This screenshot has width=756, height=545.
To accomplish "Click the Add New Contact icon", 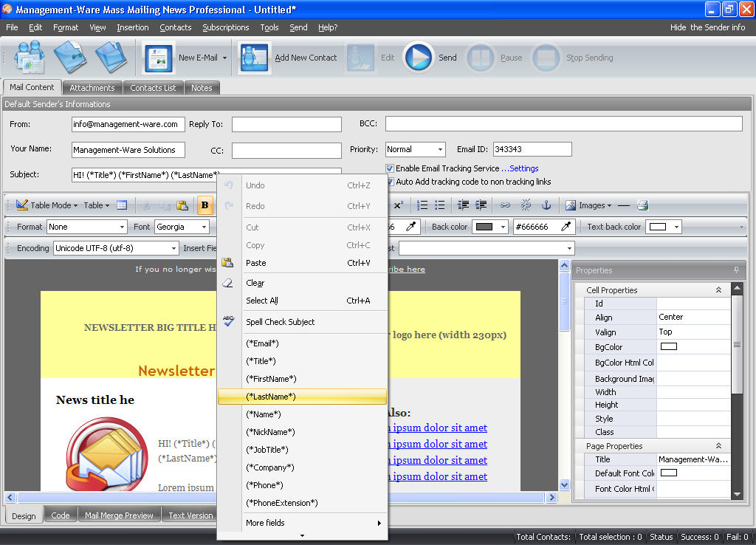I will coord(255,58).
